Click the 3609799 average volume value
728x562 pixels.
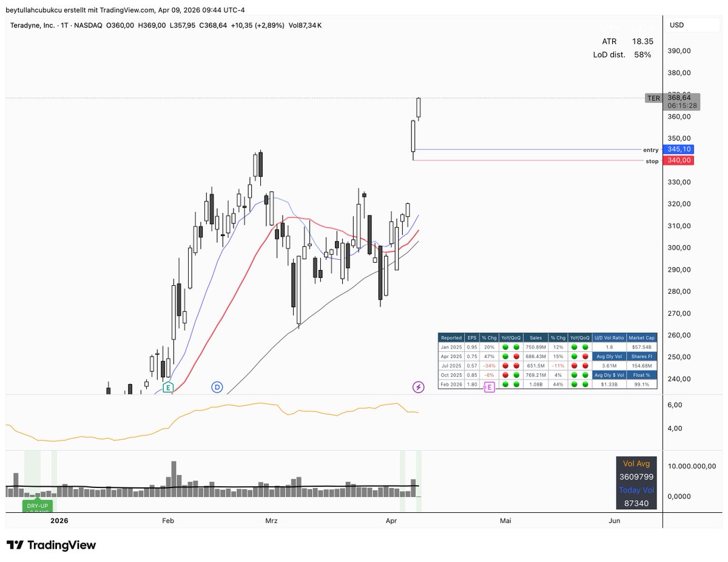(x=636, y=477)
